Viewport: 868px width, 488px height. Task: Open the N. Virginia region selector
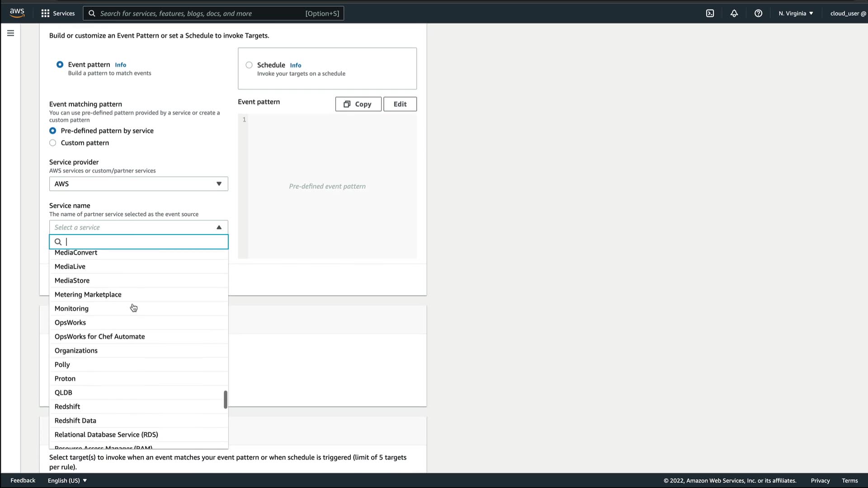coord(795,13)
